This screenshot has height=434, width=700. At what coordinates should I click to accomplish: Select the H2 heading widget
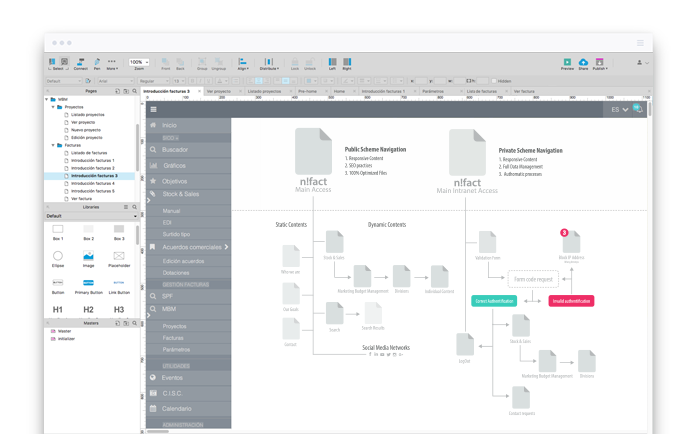[x=88, y=309]
